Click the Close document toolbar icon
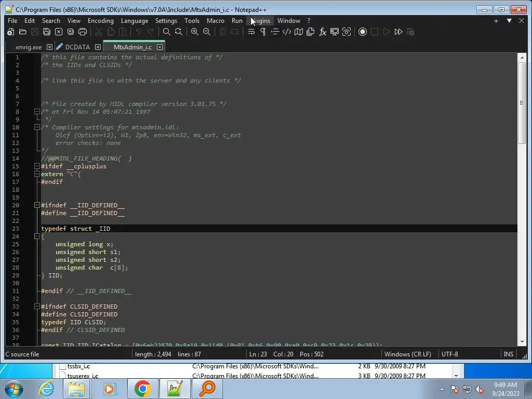The width and height of the screenshot is (532, 399). click(59, 32)
